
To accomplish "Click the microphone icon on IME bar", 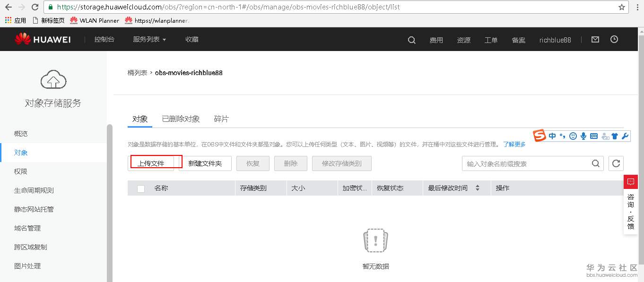I will point(583,136).
